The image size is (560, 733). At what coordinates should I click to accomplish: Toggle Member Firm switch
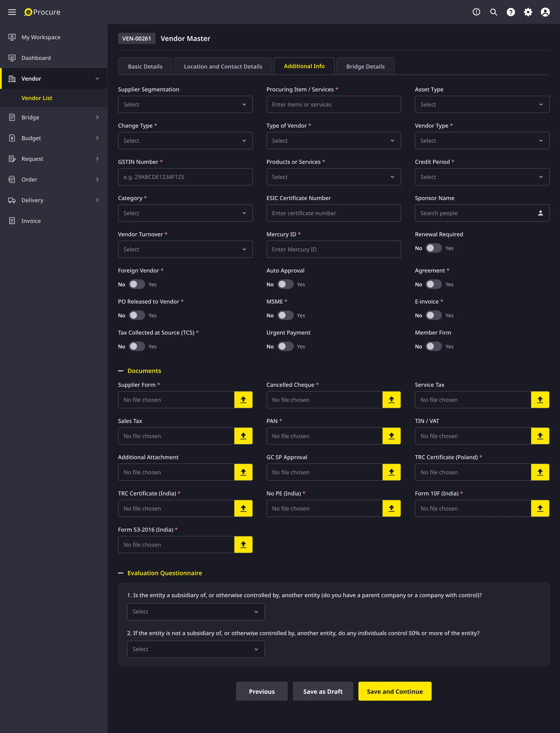click(x=434, y=346)
